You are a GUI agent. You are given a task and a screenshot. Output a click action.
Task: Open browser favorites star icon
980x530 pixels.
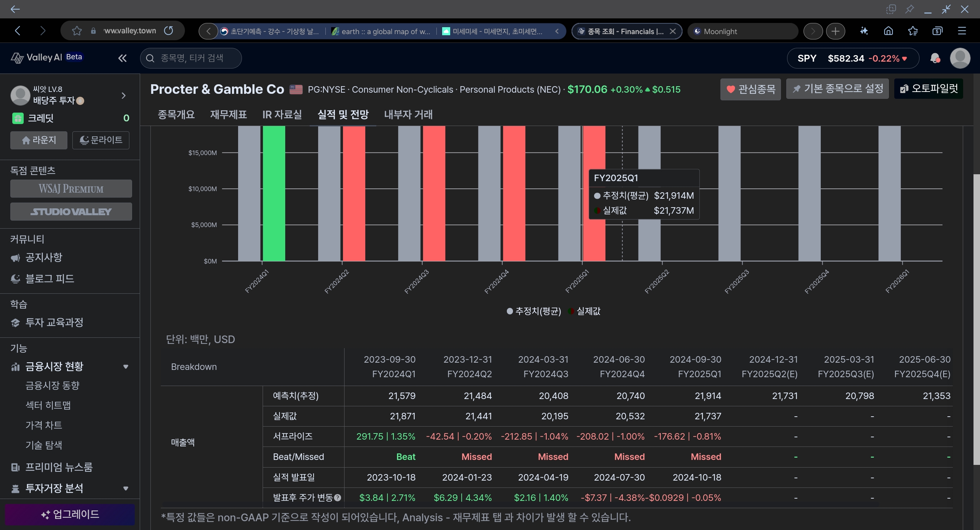913,31
